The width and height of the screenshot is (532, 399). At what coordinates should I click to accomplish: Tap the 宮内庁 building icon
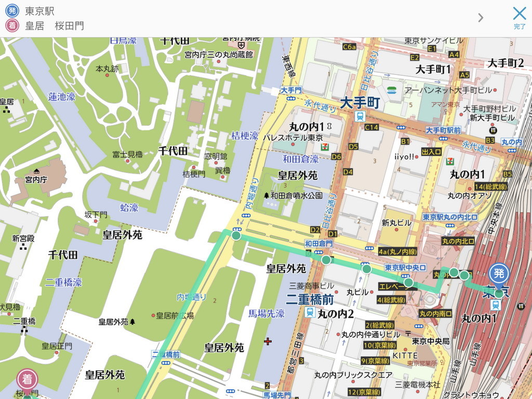click(x=36, y=171)
